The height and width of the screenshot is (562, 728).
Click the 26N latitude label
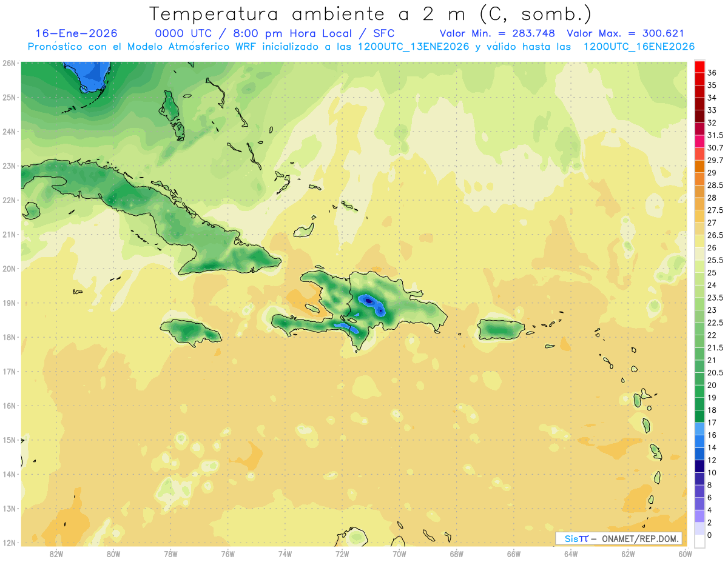[x=8, y=63]
